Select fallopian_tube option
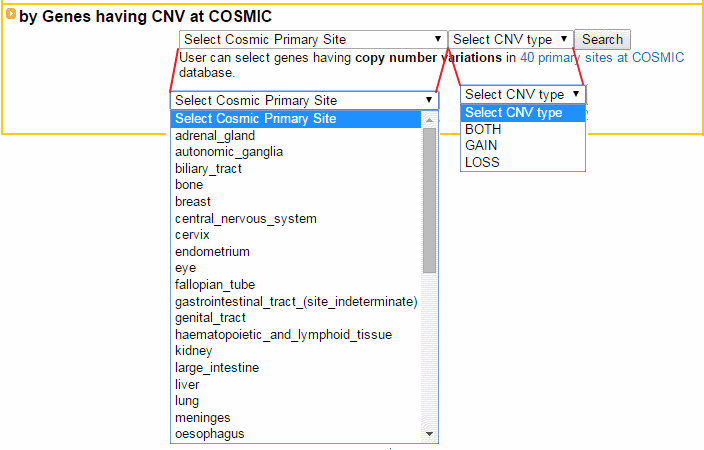This screenshot has width=704, height=450. pos(295,285)
